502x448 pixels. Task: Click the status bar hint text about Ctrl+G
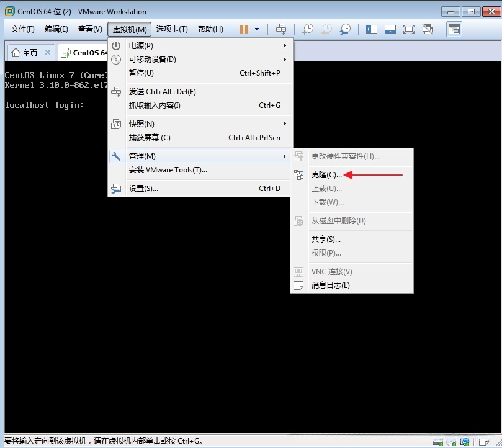tap(104, 441)
